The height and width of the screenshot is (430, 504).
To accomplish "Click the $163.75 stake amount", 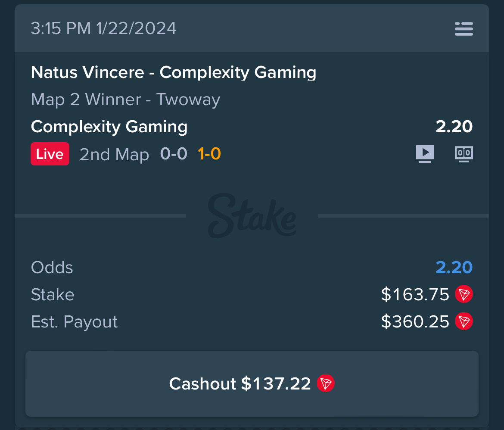I will (x=415, y=294).
